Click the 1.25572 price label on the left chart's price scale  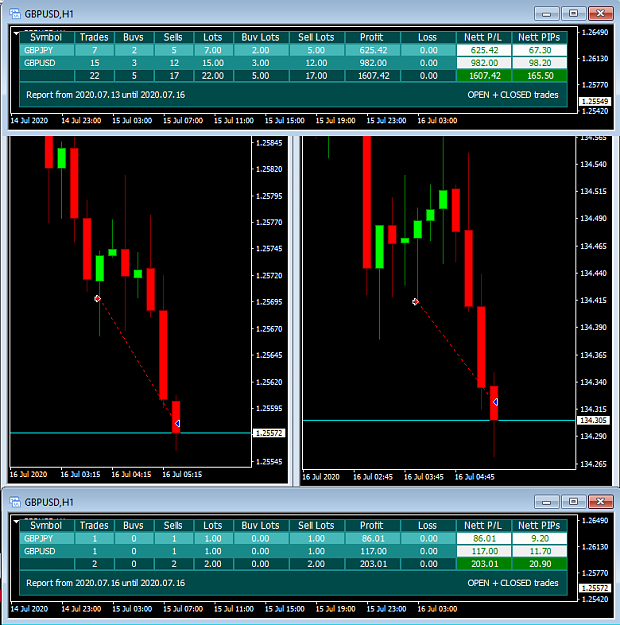pyautogui.click(x=269, y=433)
